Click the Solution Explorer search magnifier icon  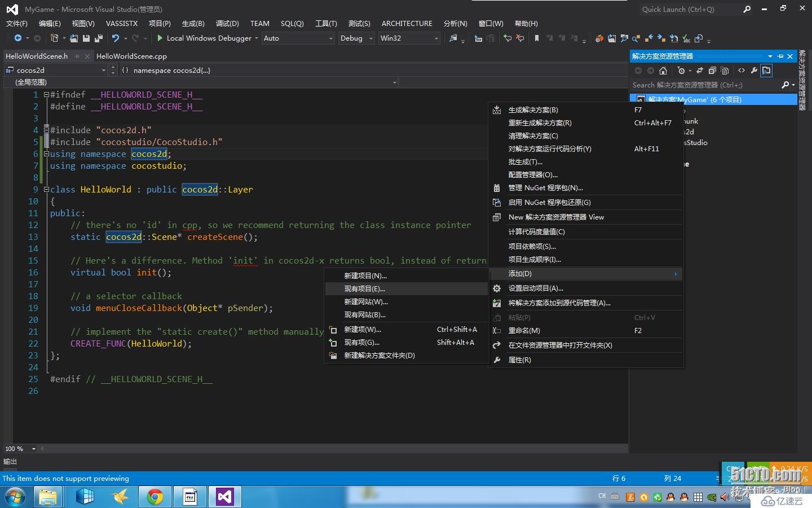pyautogui.click(x=785, y=85)
